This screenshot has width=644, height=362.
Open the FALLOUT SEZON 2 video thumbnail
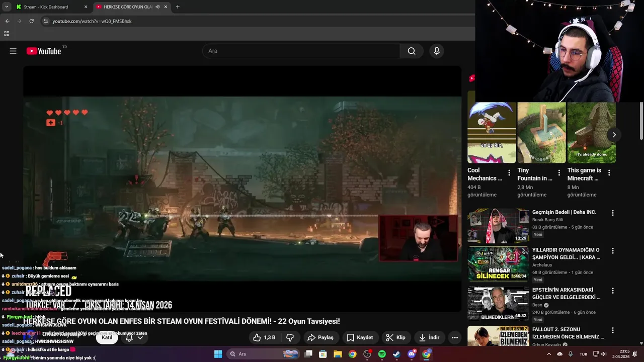click(498, 336)
